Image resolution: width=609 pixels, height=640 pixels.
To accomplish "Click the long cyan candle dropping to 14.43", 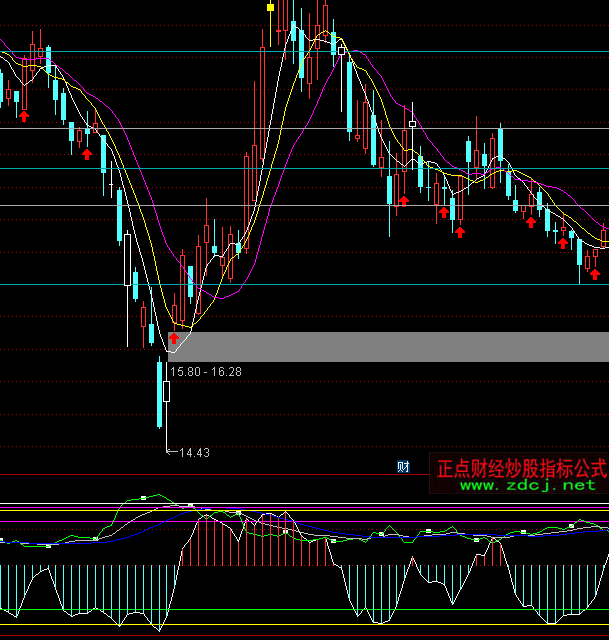I will pyautogui.click(x=159, y=395).
